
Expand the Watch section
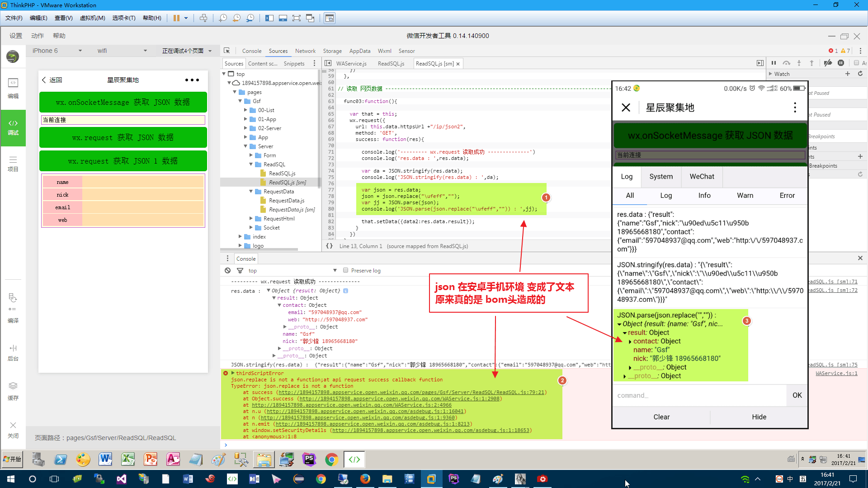(x=771, y=74)
